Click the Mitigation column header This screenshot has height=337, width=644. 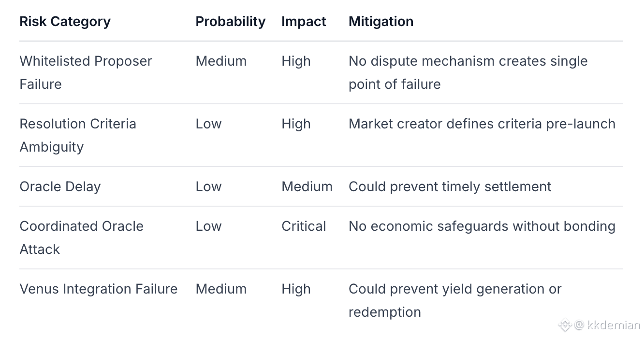click(x=381, y=22)
